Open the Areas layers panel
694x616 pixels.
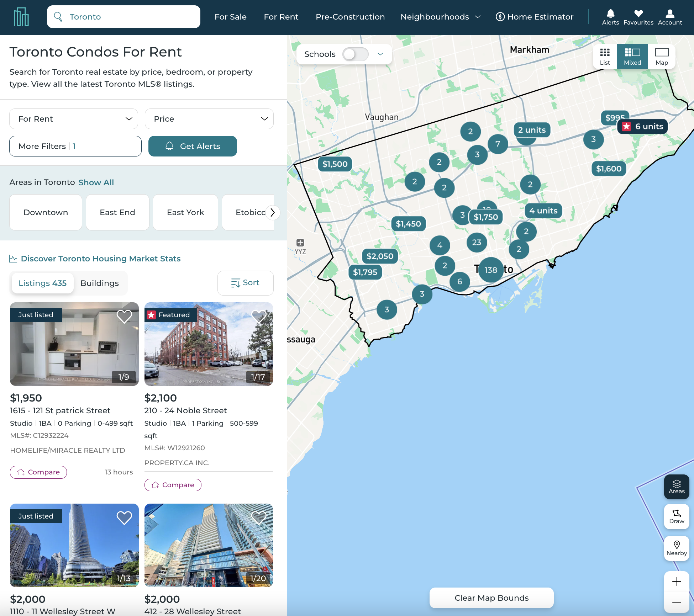[676, 487]
